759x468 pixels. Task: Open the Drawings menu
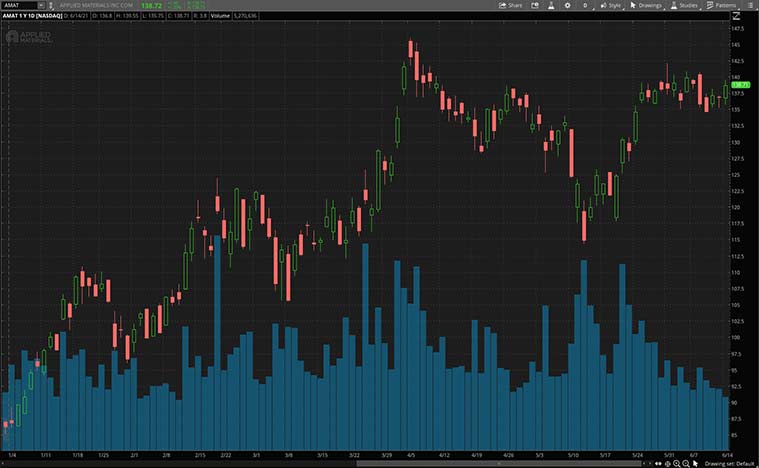tap(648, 5)
